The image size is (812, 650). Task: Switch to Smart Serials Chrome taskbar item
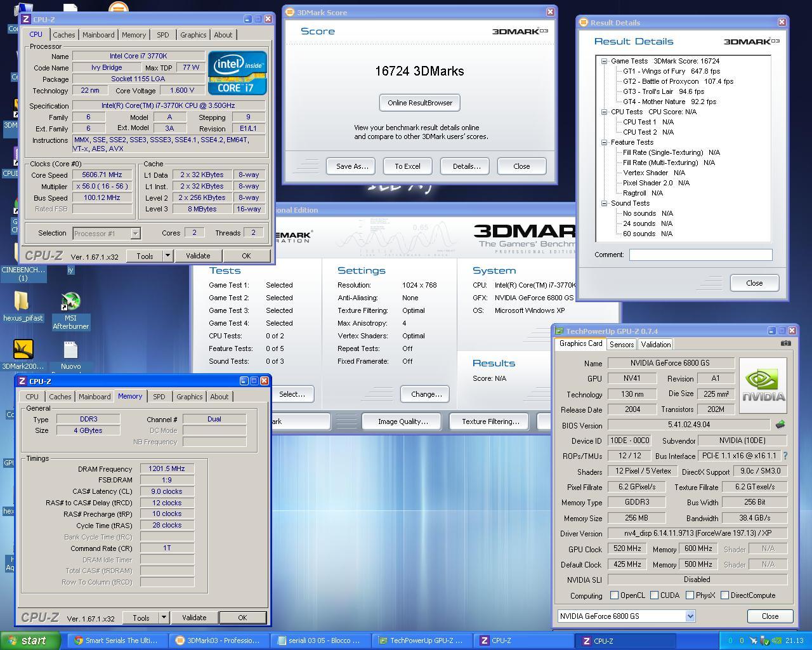click(118, 640)
